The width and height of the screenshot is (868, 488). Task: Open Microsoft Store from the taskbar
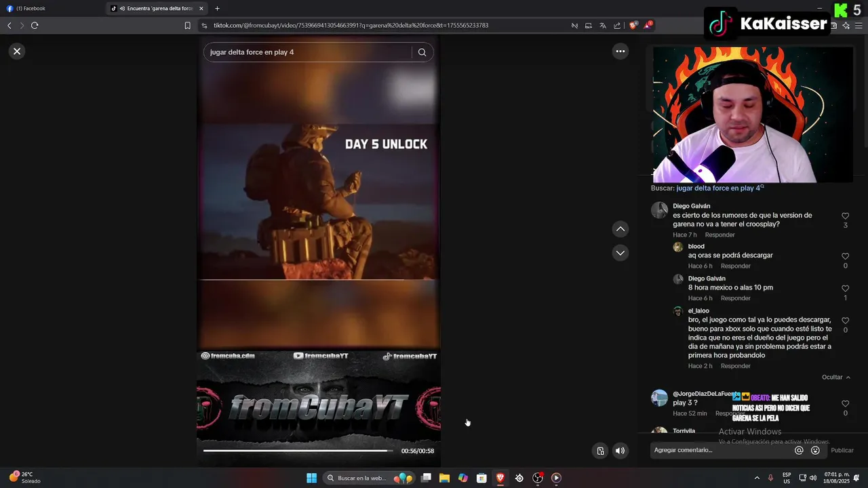point(481,478)
